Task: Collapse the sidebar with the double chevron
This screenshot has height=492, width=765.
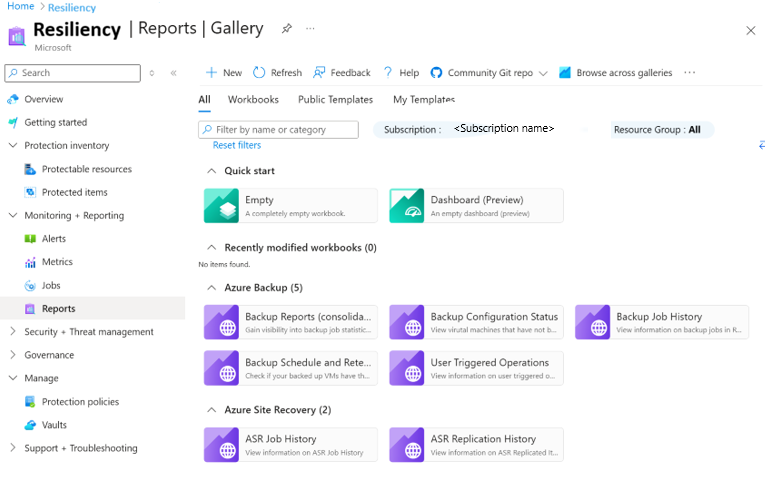Action: [x=174, y=73]
